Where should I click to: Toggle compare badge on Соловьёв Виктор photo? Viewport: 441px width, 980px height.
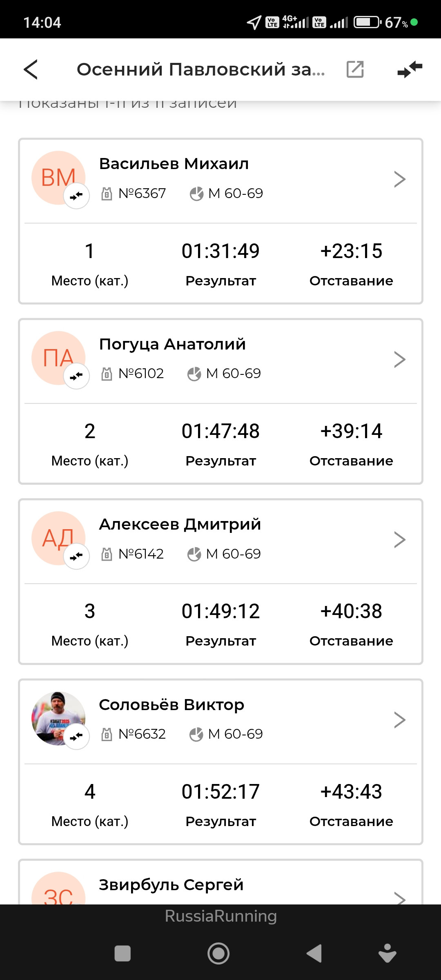(76, 737)
